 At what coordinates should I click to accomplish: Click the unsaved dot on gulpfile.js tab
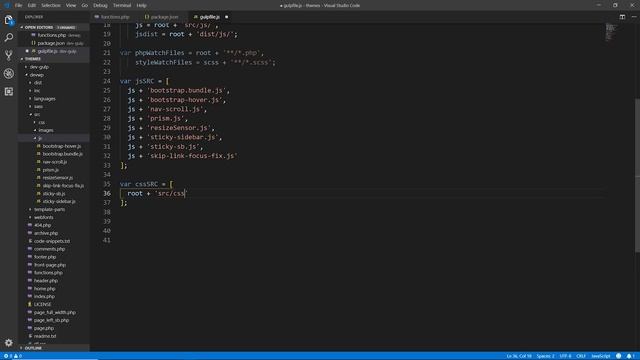tap(227, 17)
